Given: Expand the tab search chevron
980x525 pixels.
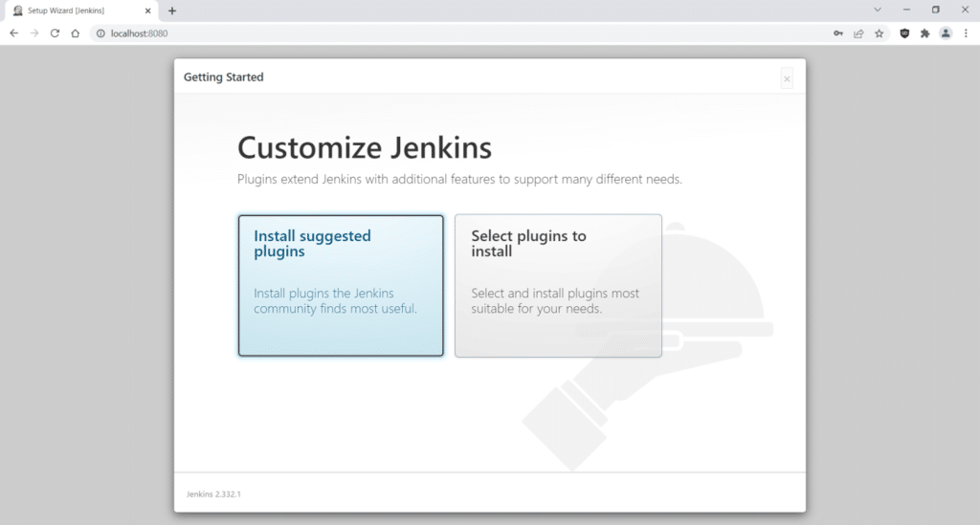Looking at the screenshot, I should pos(878,10).
